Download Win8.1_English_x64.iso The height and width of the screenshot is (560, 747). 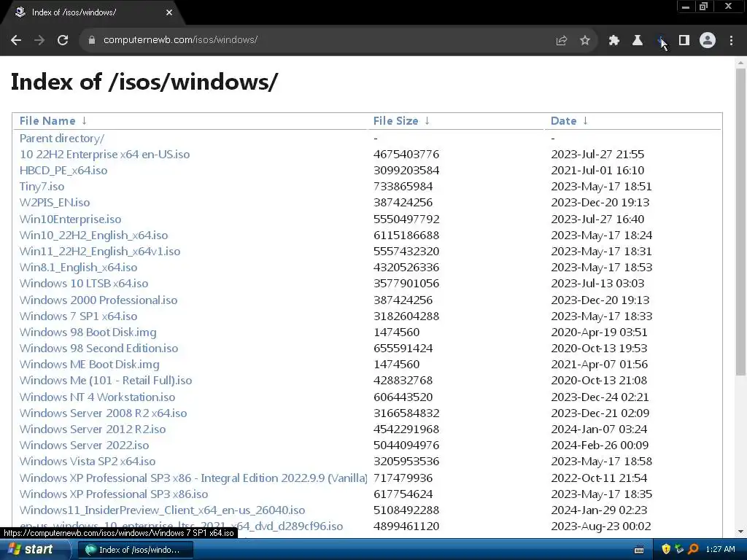(x=78, y=268)
